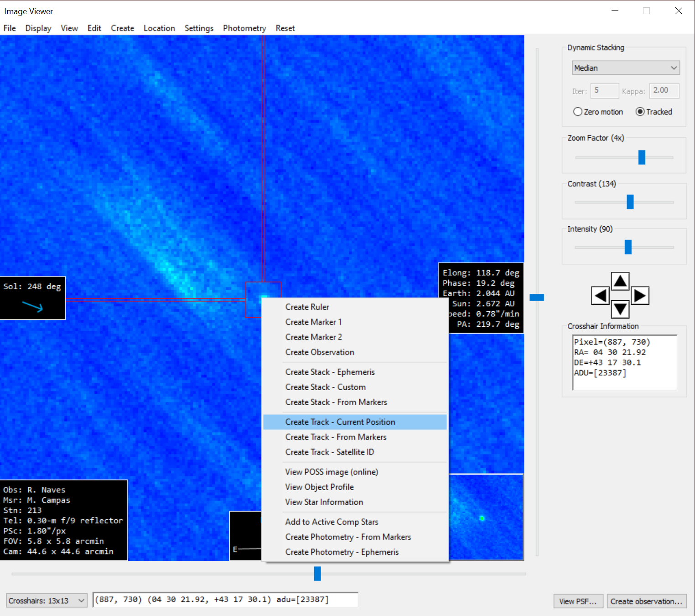Screen dimensions: 695x616
Task: Click the Zoom Factor slider handle
Action: (642, 157)
